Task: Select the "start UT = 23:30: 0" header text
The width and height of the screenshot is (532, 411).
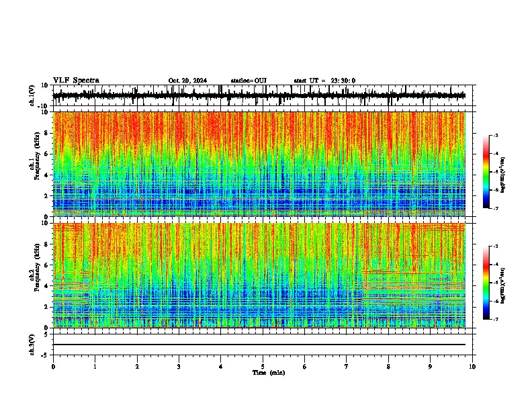Action: 324,81
